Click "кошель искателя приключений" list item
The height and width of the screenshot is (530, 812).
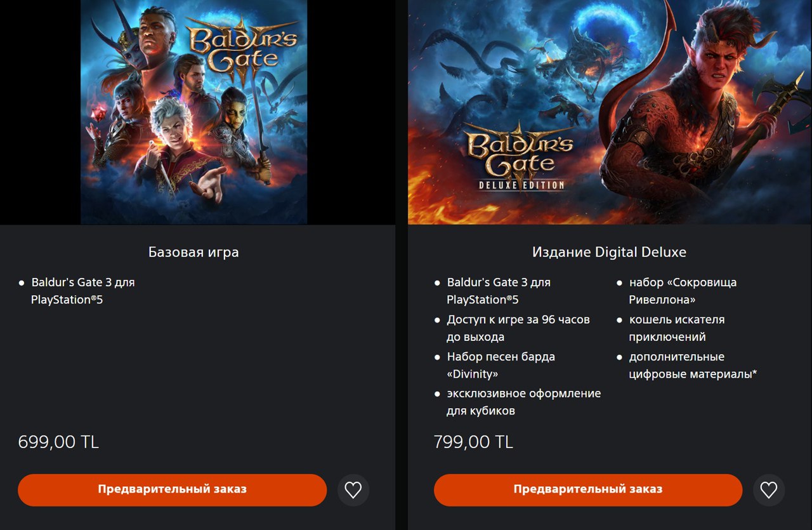[676, 328]
